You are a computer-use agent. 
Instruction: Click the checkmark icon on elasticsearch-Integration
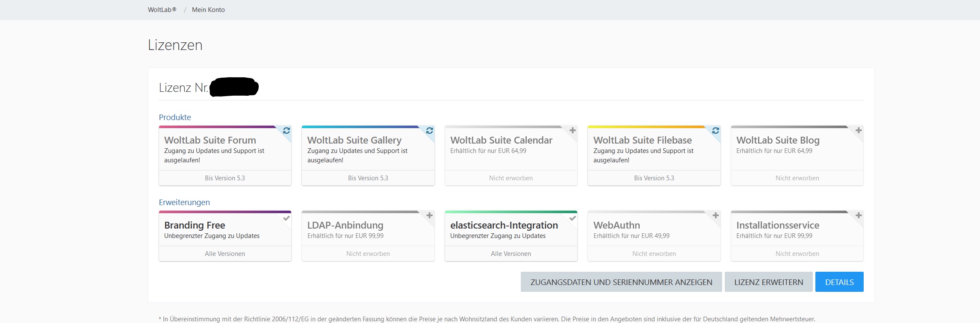coord(573,218)
